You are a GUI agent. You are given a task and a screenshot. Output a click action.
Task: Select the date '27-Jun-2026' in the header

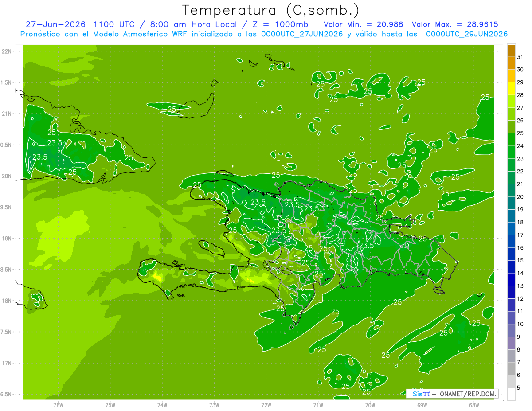(55, 24)
